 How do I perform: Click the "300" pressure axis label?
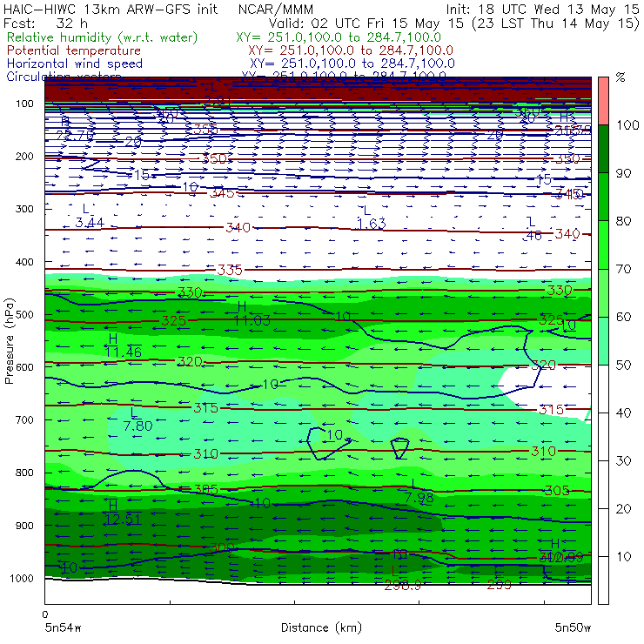click(x=24, y=209)
